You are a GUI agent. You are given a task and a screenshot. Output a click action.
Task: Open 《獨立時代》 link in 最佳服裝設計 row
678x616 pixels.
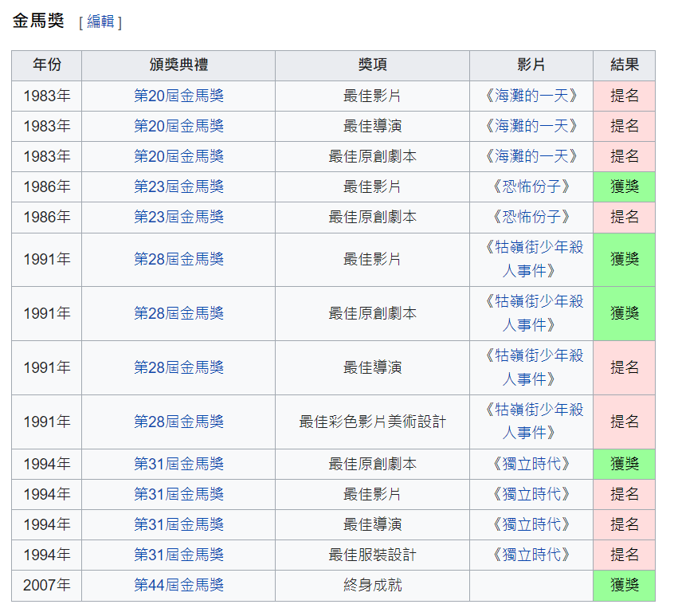point(531,555)
